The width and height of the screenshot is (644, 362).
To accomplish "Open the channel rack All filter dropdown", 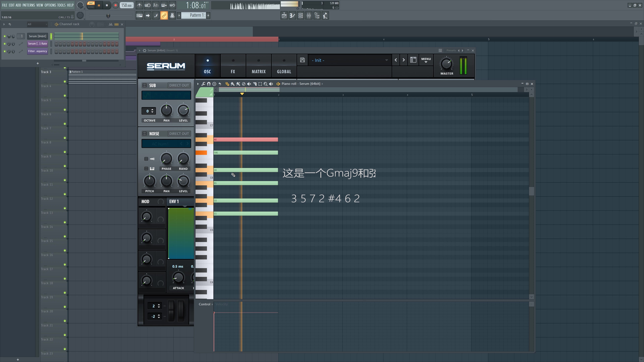I will (x=37, y=24).
